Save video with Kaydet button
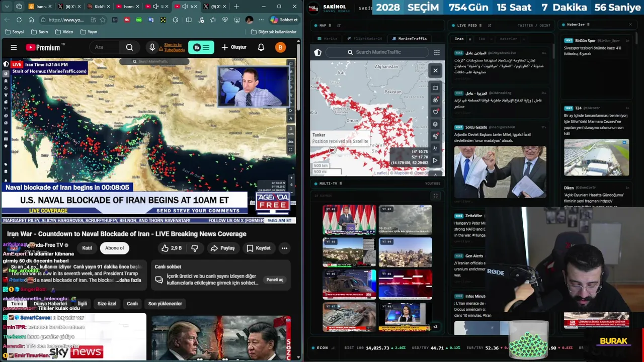This screenshot has width=644, height=362. [x=259, y=248]
